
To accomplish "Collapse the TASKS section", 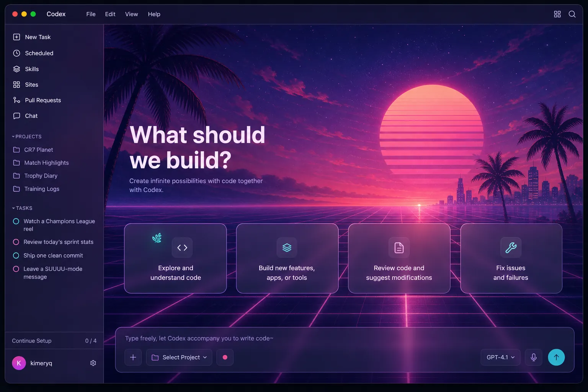I will point(22,208).
